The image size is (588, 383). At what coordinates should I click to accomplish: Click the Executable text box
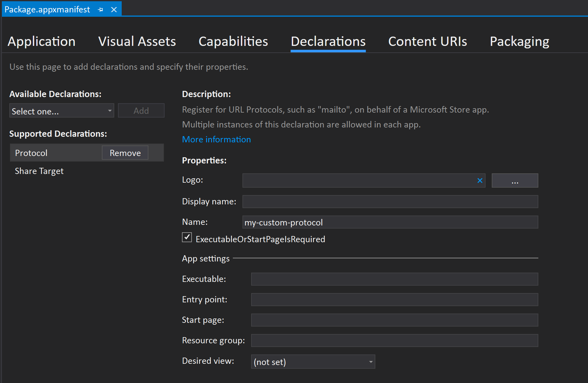coord(394,279)
